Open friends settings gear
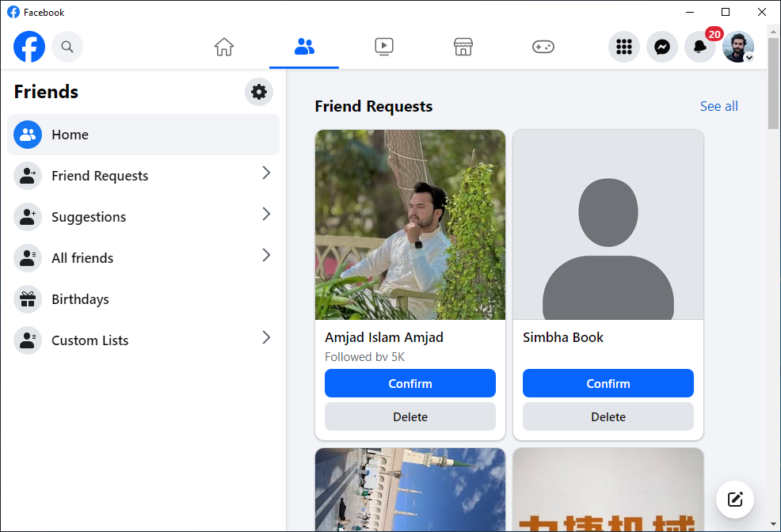Screen dimensions: 781x532 click(x=259, y=92)
